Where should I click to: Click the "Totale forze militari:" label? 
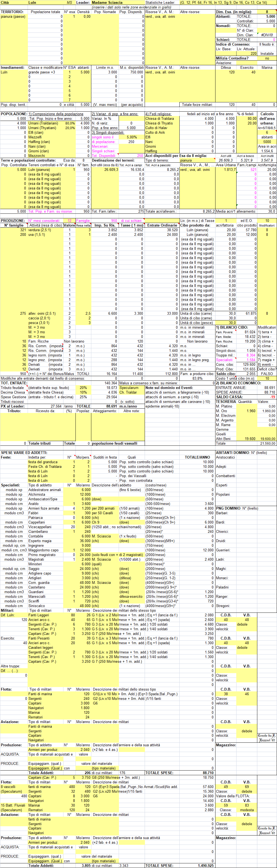point(197,105)
